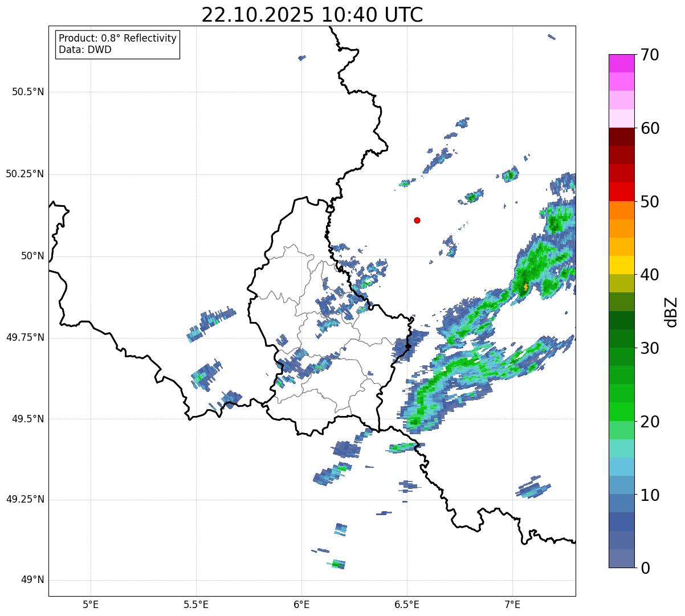Click the colorbar tick label 10
The image size is (685, 616).
coord(650,495)
